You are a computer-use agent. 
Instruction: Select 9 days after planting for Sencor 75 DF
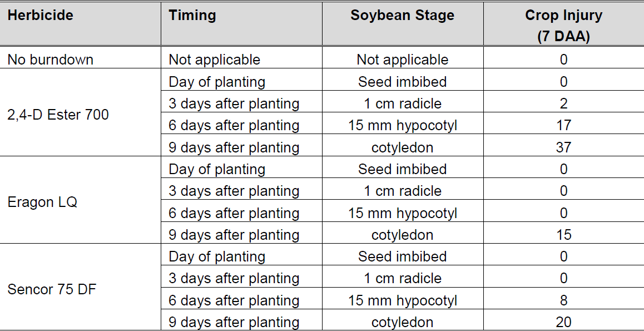pos(234,322)
